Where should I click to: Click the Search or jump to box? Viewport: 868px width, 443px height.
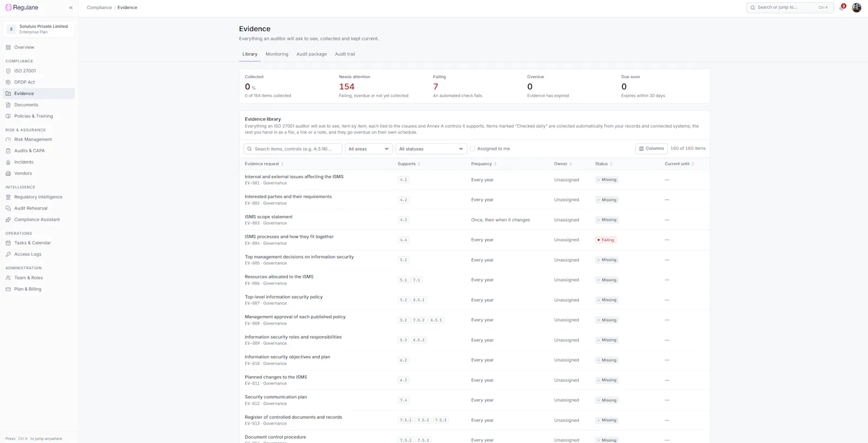click(x=790, y=8)
